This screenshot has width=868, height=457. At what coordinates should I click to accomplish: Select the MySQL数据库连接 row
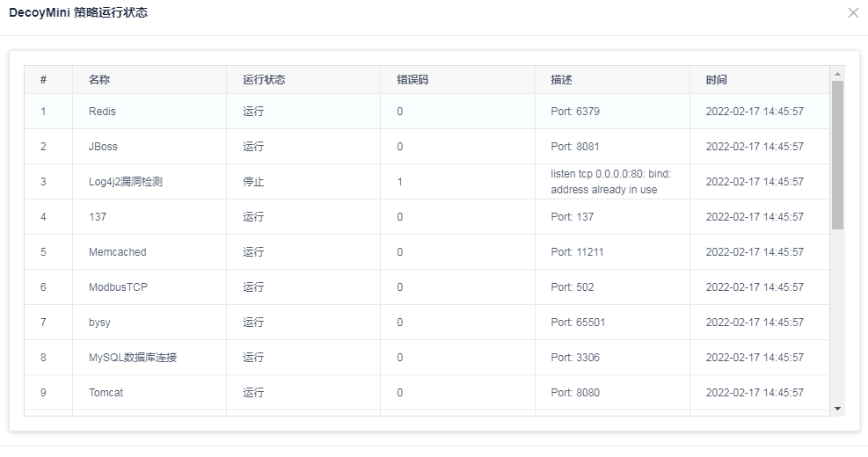[x=133, y=358]
